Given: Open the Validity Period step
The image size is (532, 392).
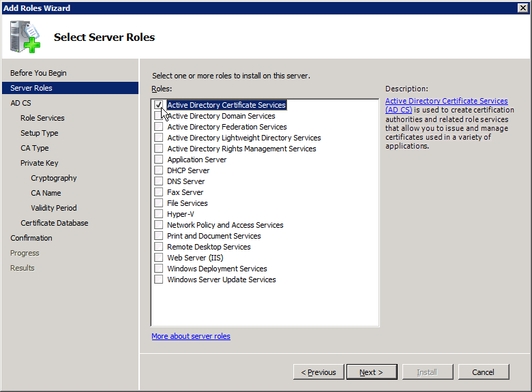Looking at the screenshot, I should [x=54, y=208].
